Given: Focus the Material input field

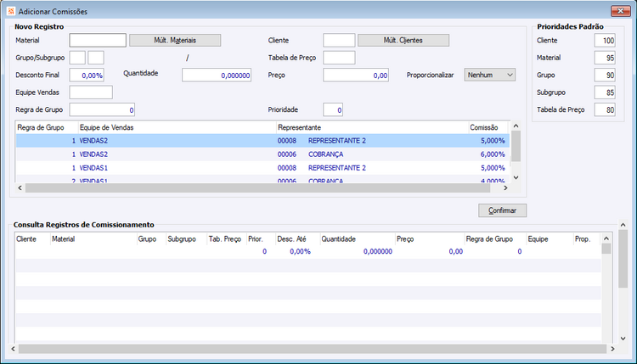Looking at the screenshot, I should (x=98, y=40).
